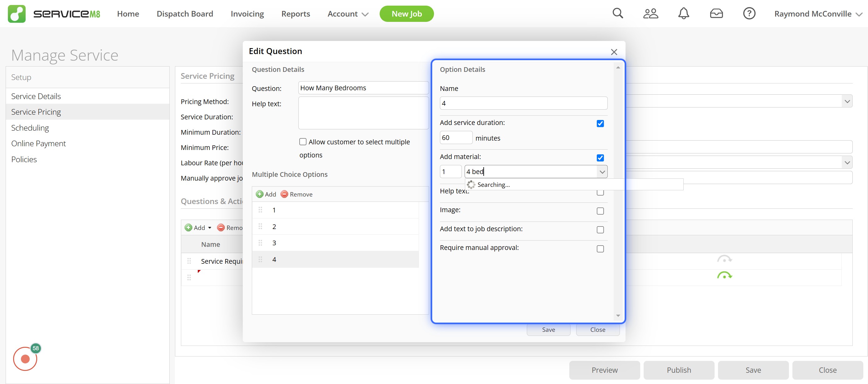
Task: Open the notifications bell icon
Action: click(683, 13)
